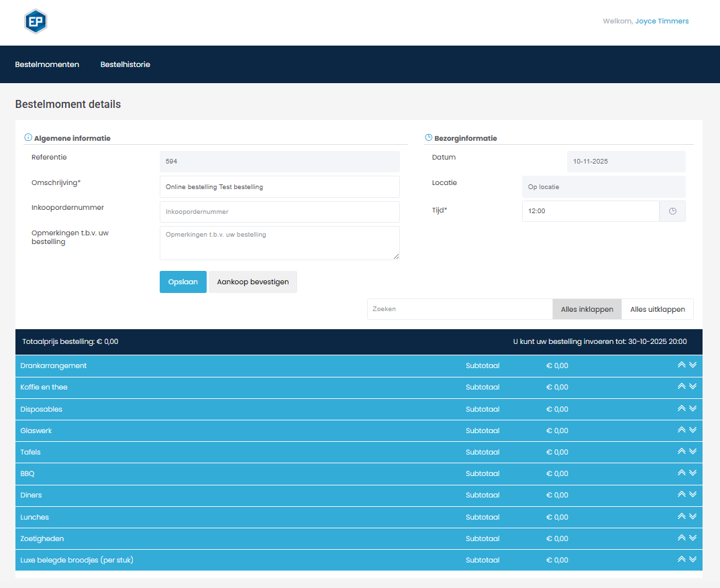Image resolution: width=720 pixels, height=588 pixels.
Task: Go to Bestelmomenten in navigation bar
Action: (47, 65)
